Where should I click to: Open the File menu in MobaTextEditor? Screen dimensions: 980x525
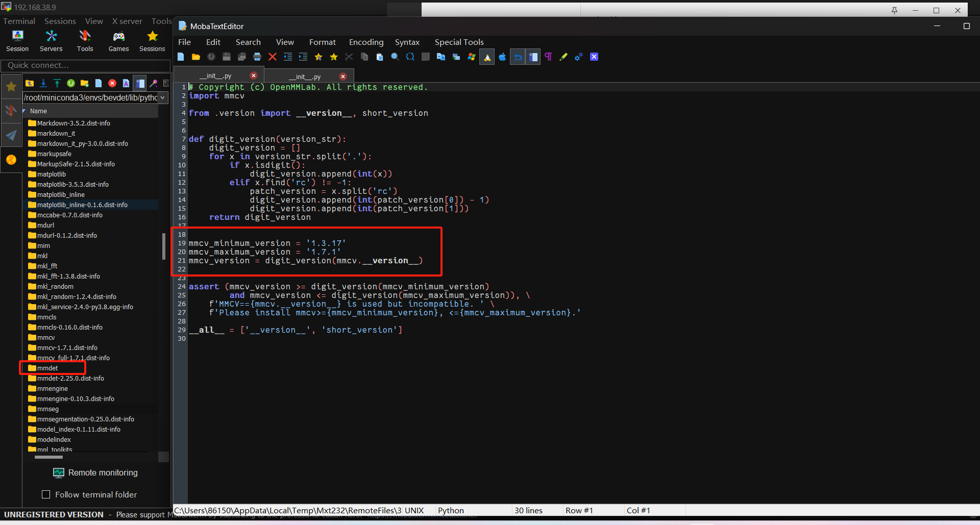coord(184,42)
